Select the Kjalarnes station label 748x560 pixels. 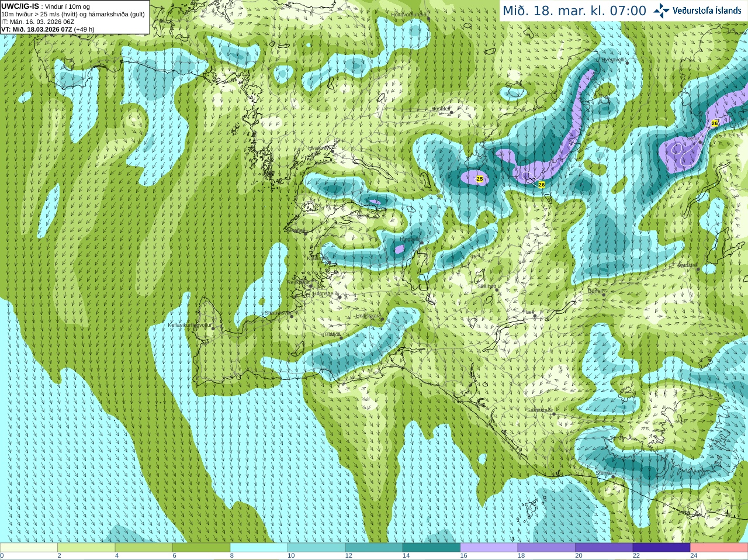click(x=318, y=257)
